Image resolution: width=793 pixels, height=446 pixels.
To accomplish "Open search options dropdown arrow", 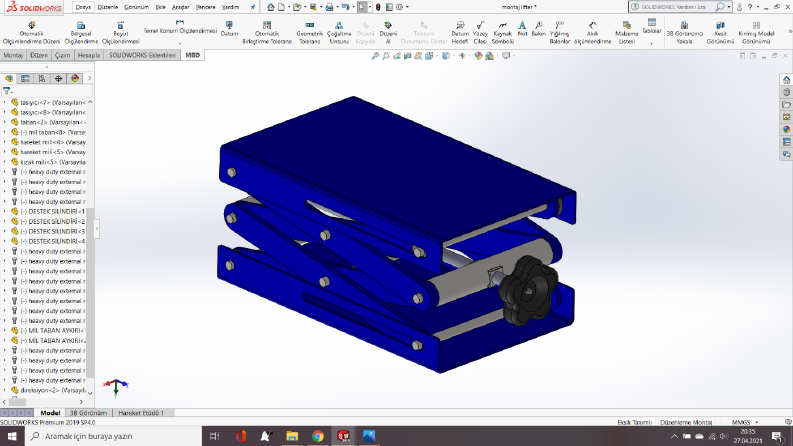I will pos(729,7).
